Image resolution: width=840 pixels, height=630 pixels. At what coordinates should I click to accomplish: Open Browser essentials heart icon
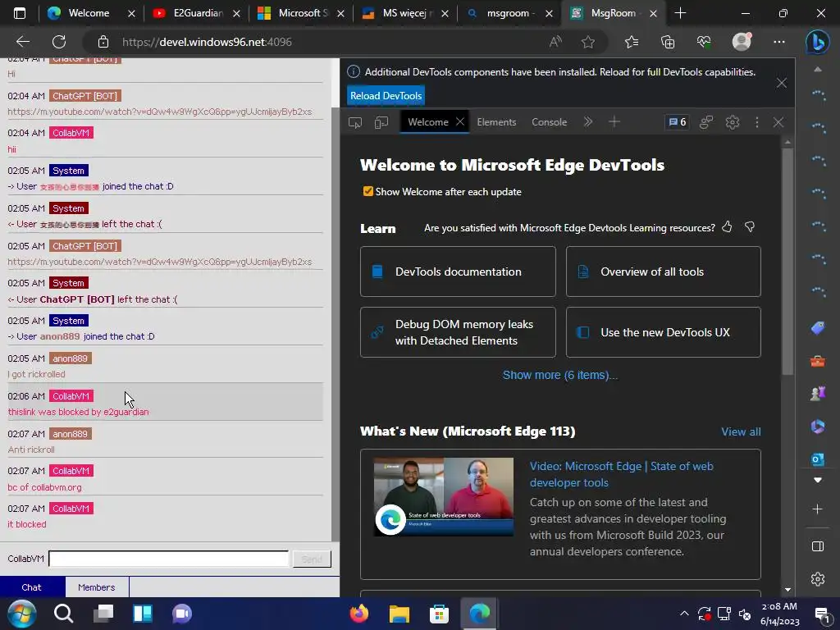[704, 42]
